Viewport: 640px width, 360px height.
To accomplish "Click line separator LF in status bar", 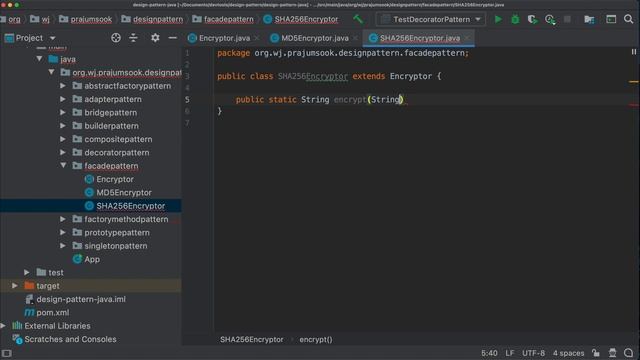I will pyautogui.click(x=510, y=353).
